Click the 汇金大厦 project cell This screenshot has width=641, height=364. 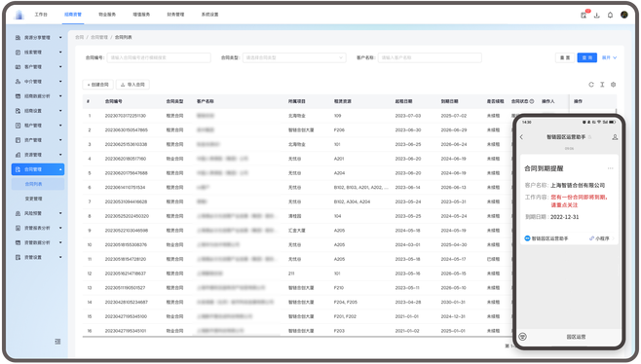click(297, 231)
